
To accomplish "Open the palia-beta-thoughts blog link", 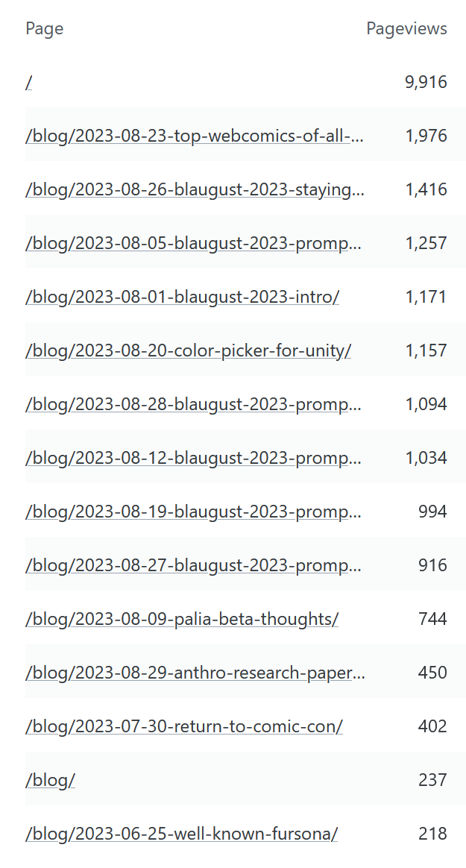I will click(x=182, y=619).
